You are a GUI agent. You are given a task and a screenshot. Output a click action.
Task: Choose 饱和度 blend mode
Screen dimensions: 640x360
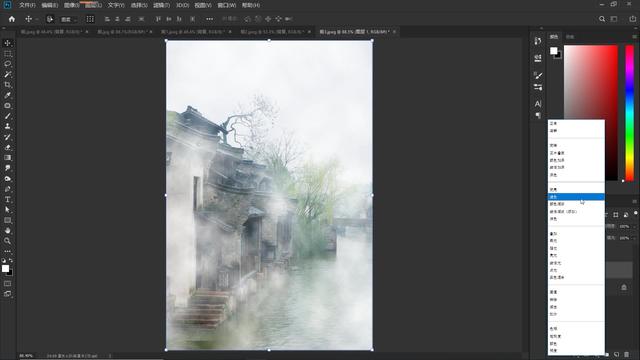point(576,336)
